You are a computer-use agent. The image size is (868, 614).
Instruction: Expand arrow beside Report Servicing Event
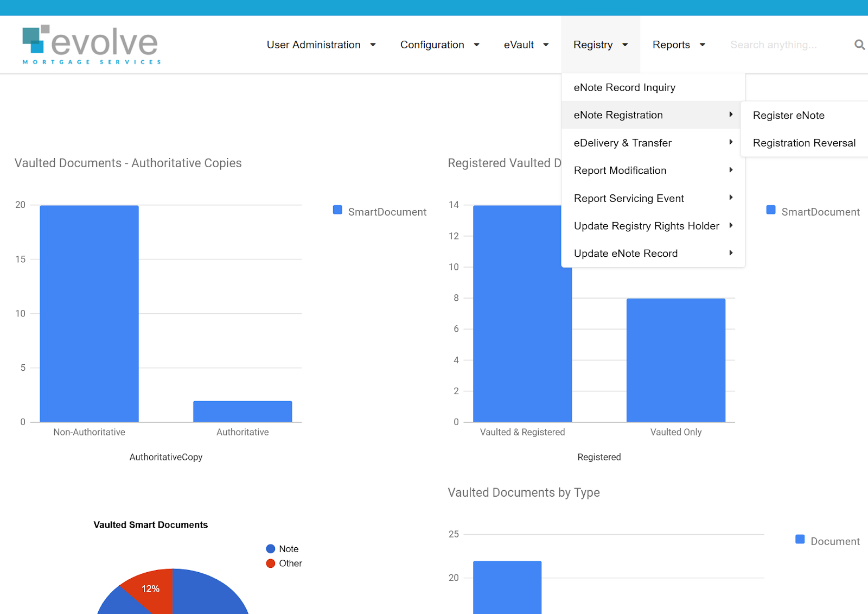point(731,198)
